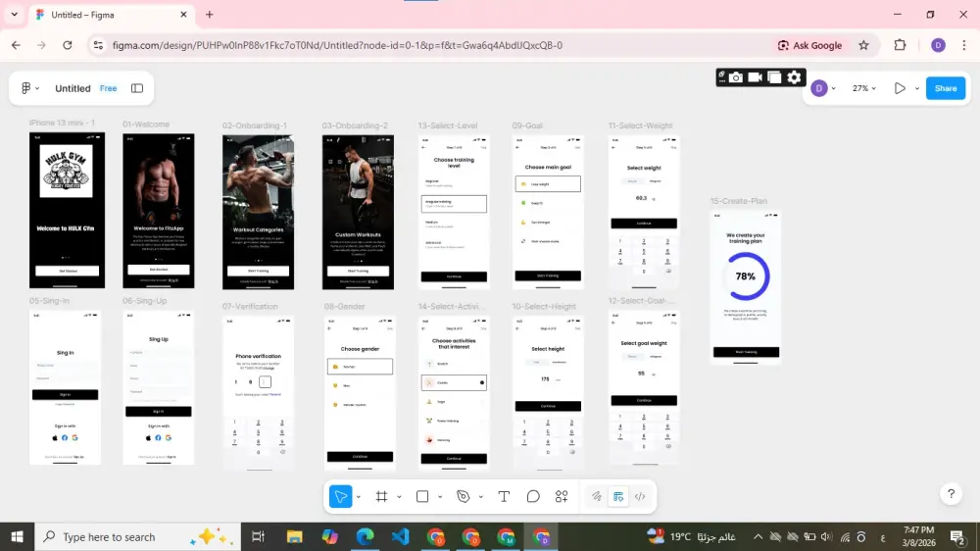
Task: Click the Share button
Action: point(946,88)
